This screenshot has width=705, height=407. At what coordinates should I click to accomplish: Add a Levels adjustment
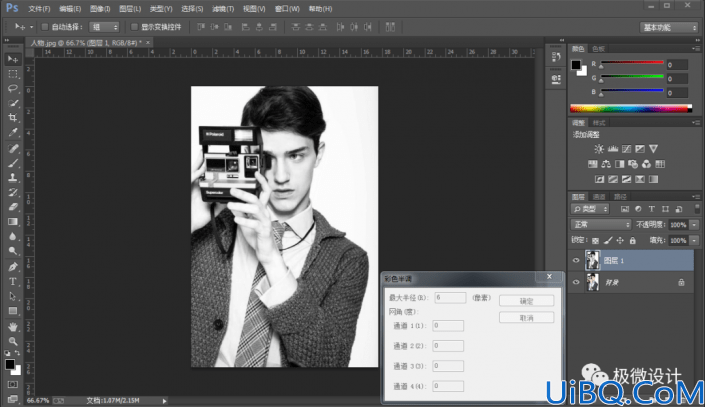(613, 149)
